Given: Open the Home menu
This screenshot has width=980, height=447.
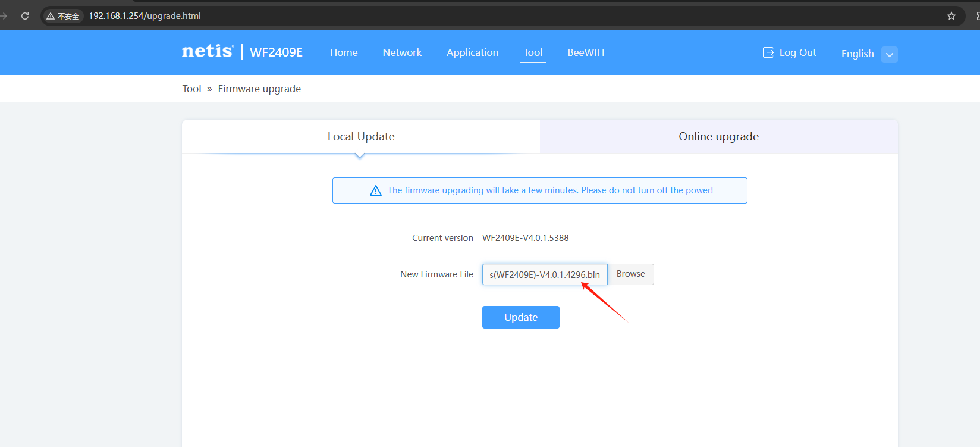Looking at the screenshot, I should [344, 52].
